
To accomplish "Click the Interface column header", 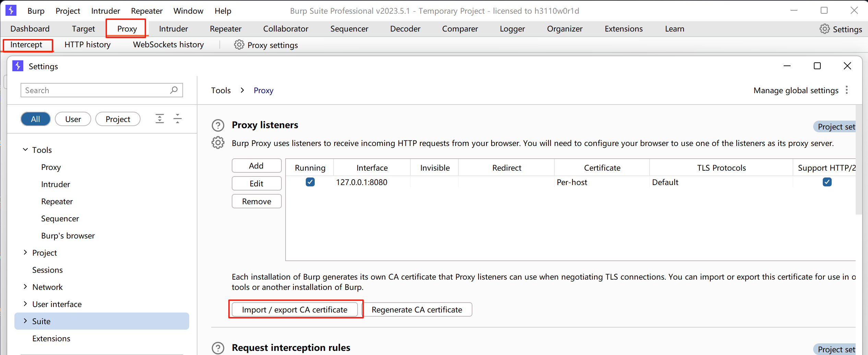I will [372, 168].
